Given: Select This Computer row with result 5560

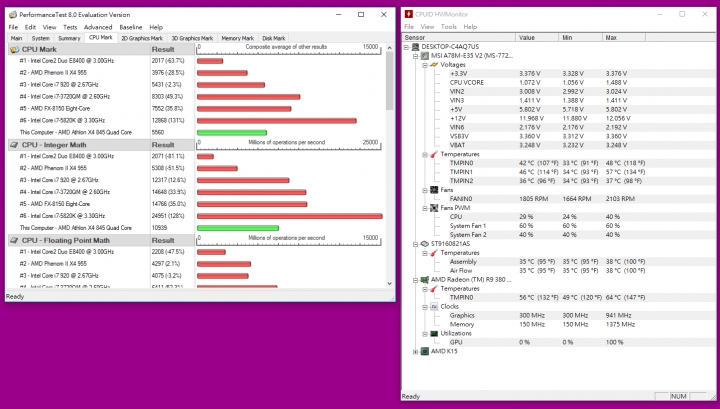Looking at the screenshot, I should (197, 132).
